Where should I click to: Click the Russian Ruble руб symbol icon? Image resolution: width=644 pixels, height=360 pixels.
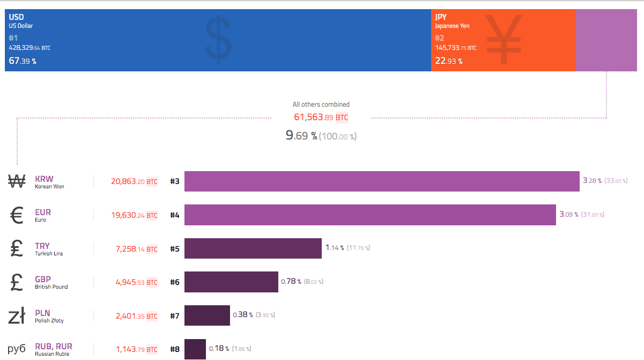click(x=17, y=349)
